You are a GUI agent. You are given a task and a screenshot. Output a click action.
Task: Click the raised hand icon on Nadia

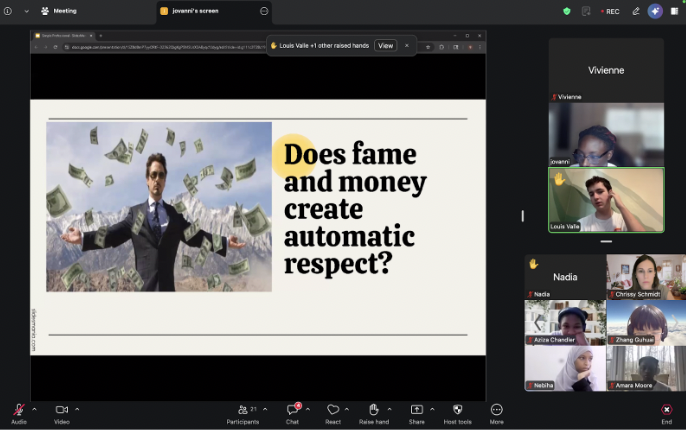pyautogui.click(x=533, y=264)
